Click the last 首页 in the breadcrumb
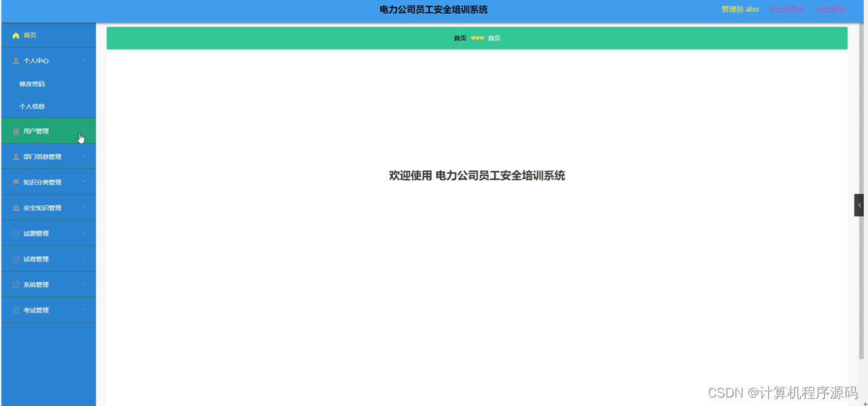 point(494,38)
